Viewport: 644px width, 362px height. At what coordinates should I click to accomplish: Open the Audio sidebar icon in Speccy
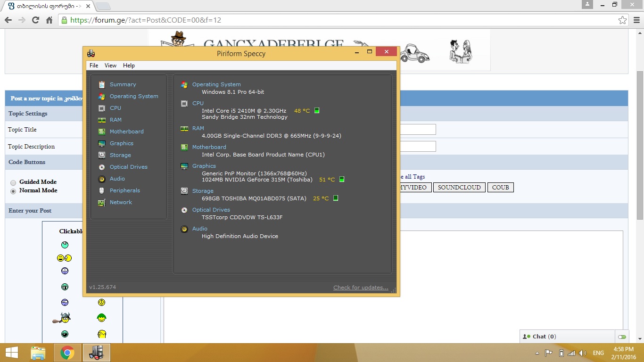[101, 179]
